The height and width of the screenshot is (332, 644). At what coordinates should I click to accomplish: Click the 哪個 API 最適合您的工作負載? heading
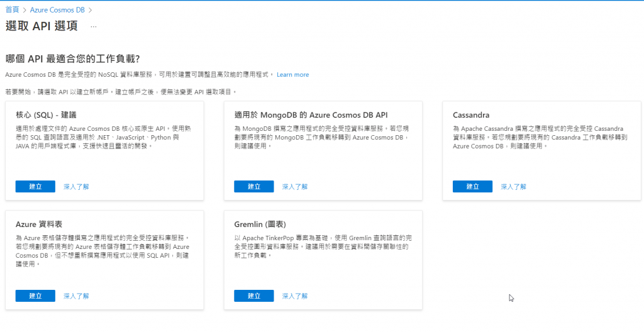click(x=72, y=58)
